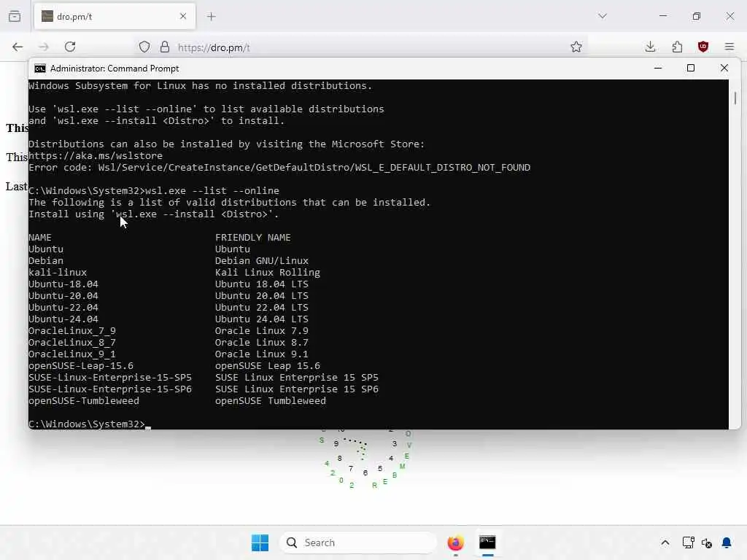This screenshot has height=560, width=747.
Task: Bookmark this page with the star icon
Action: click(576, 47)
